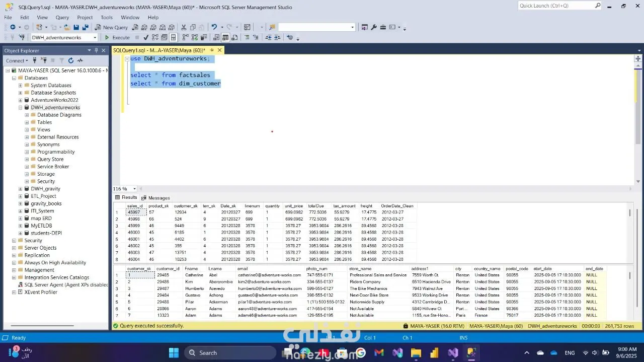Click the Quick Launch search field
This screenshot has height=362, width=644.
click(x=559, y=6)
